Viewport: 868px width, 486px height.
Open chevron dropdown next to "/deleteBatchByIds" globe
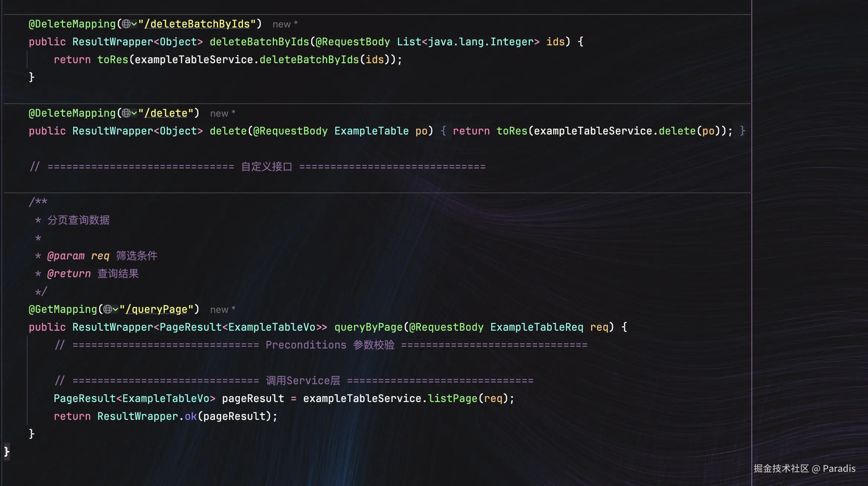click(134, 24)
